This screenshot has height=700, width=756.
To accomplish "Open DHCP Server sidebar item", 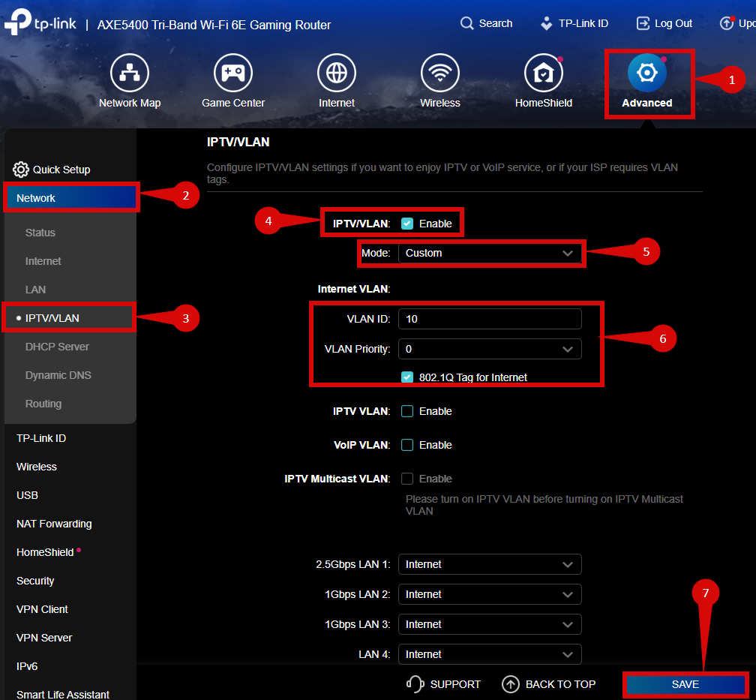I will tap(57, 347).
